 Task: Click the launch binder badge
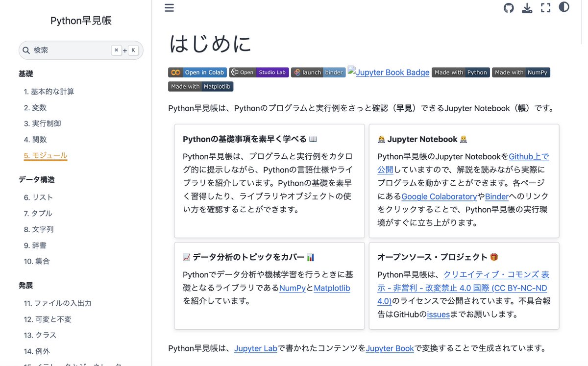[318, 73]
